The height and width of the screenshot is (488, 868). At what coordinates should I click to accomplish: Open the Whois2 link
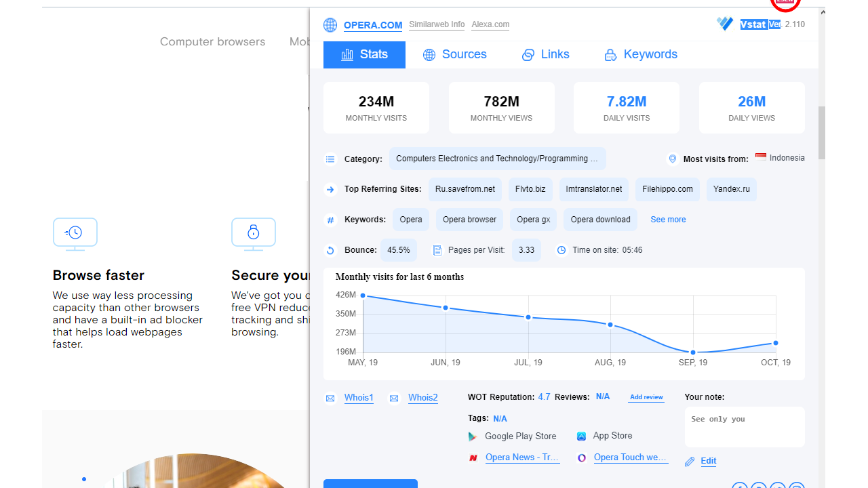(423, 398)
